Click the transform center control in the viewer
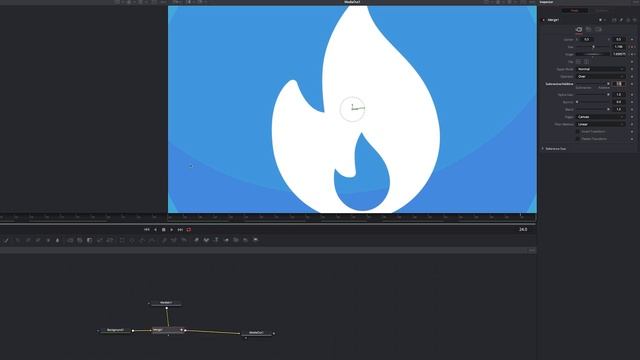The width and height of the screenshot is (640, 360). coord(352,109)
